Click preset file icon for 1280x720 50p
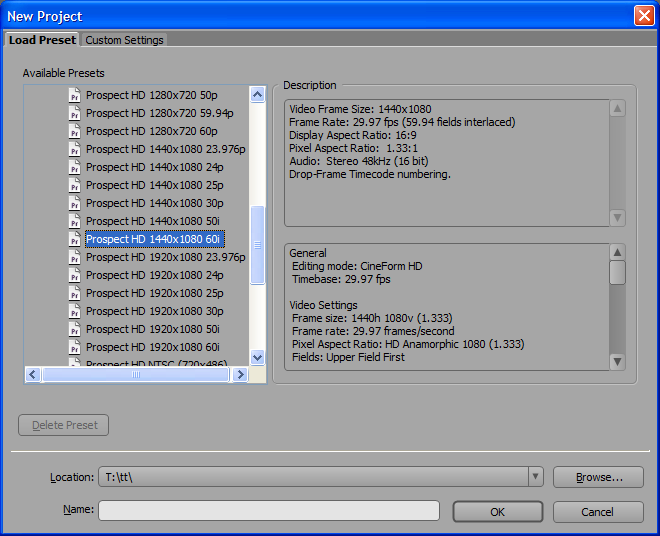Viewport: 660px width, 536px height. coord(75,95)
